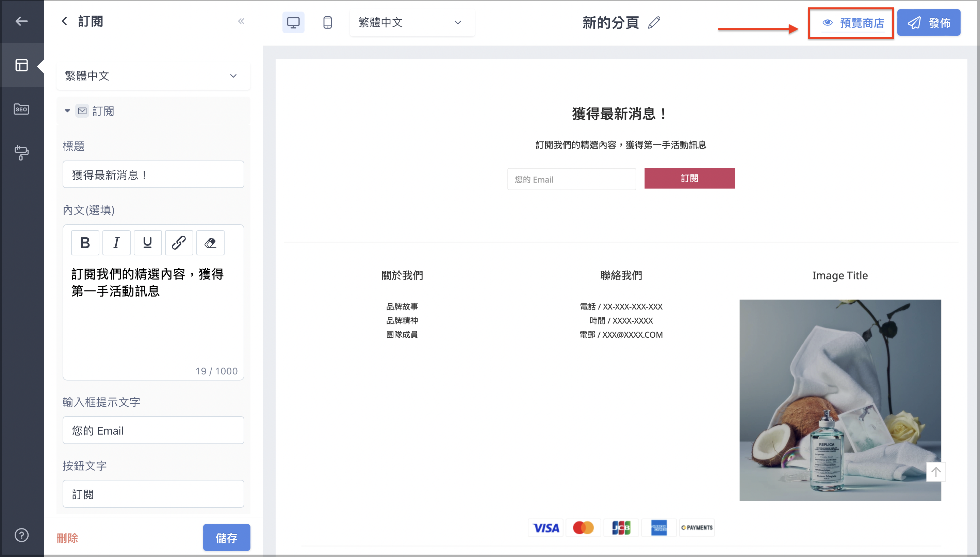Viewport: 980px width, 557px height.
Task: Click the 關於我們 footer heading
Action: point(402,275)
